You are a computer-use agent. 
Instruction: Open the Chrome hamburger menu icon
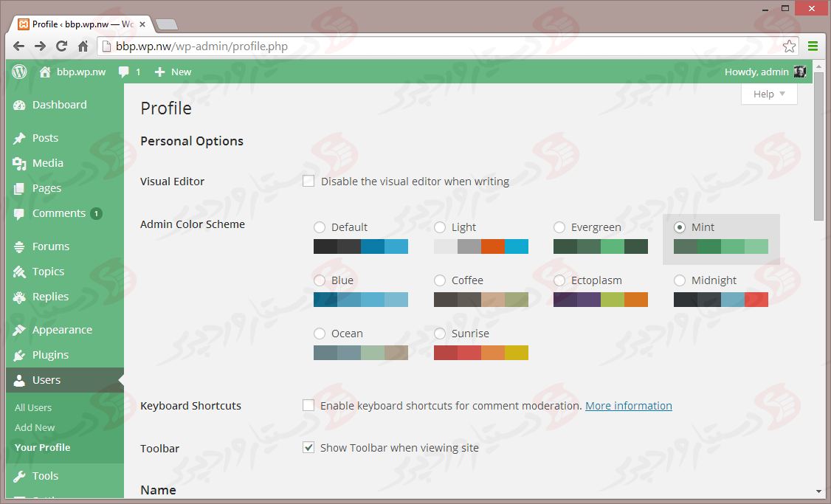point(813,46)
